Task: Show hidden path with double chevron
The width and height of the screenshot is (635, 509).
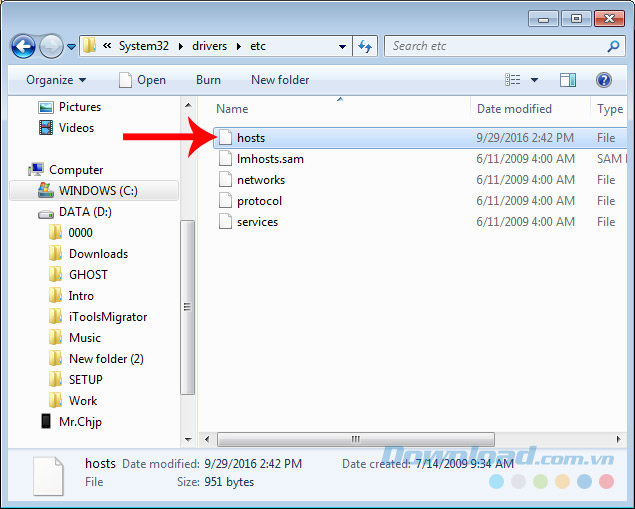Action: click(107, 46)
